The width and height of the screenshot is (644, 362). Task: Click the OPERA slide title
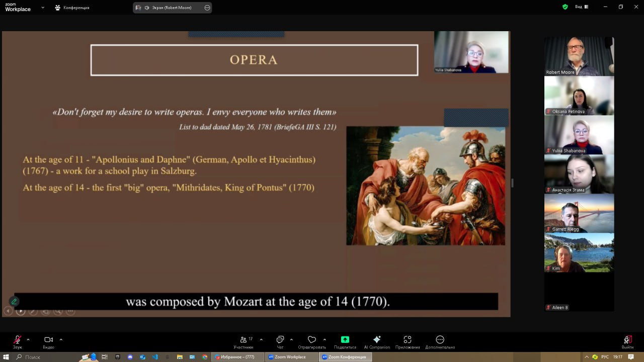pos(254,60)
